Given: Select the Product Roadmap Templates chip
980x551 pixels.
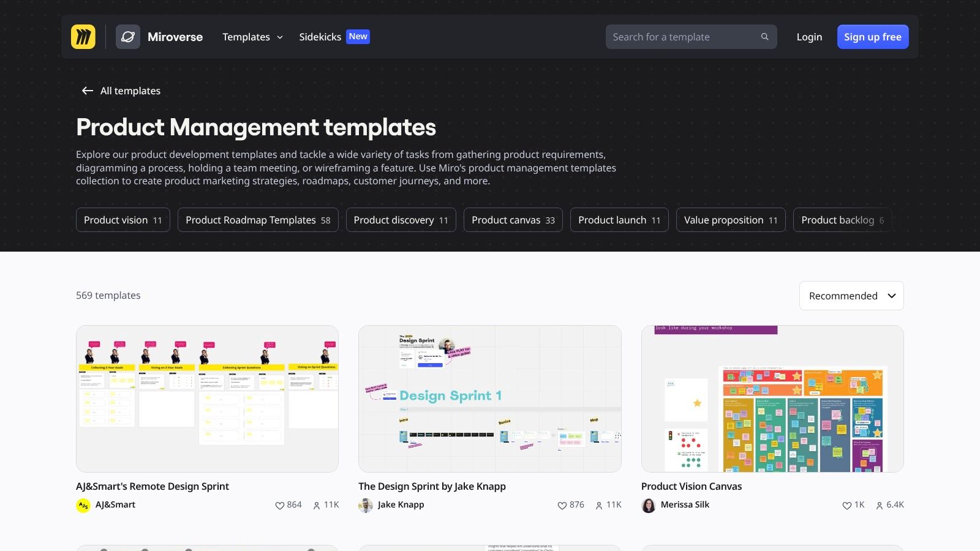Looking at the screenshot, I should (258, 220).
